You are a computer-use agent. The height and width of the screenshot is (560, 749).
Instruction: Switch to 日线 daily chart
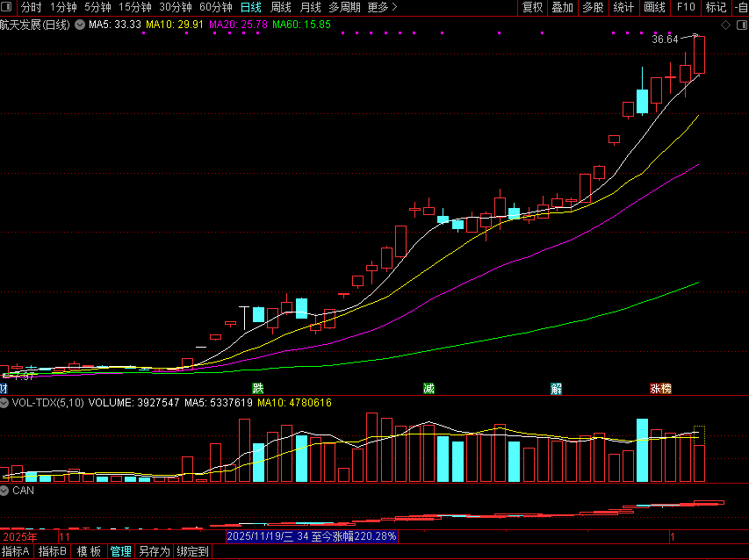(251, 8)
